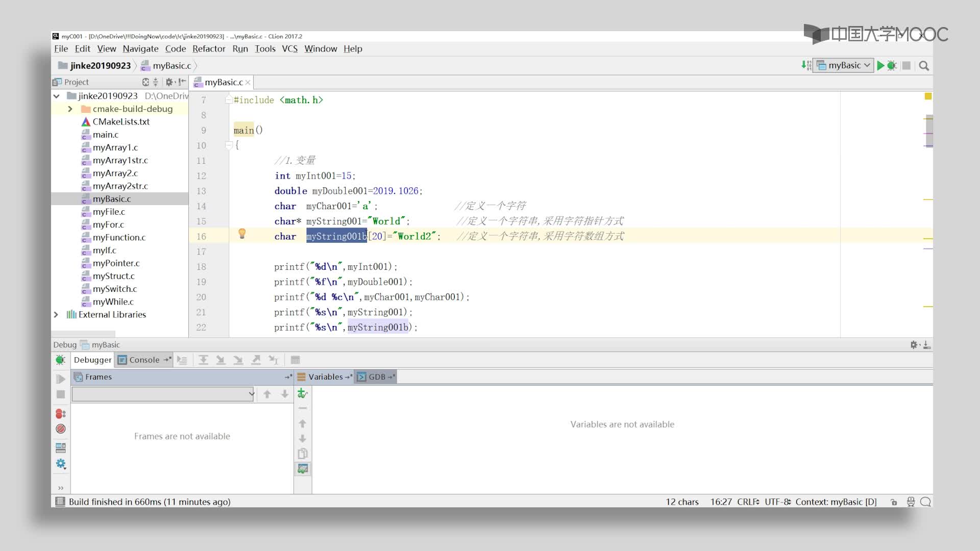Click the variable mySt​ring001b on line 22

(x=378, y=328)
